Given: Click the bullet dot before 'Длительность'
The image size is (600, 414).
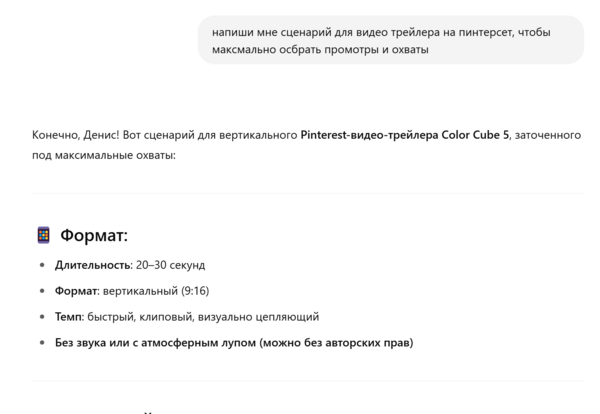Looking at the screenshot, I should [42, 265].
